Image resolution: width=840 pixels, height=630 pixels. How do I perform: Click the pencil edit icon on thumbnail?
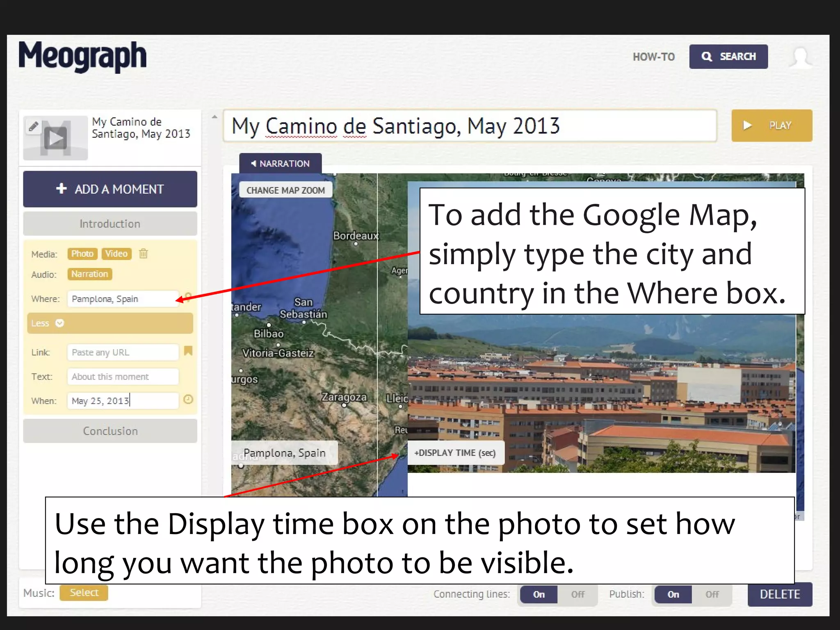point(34,126)
